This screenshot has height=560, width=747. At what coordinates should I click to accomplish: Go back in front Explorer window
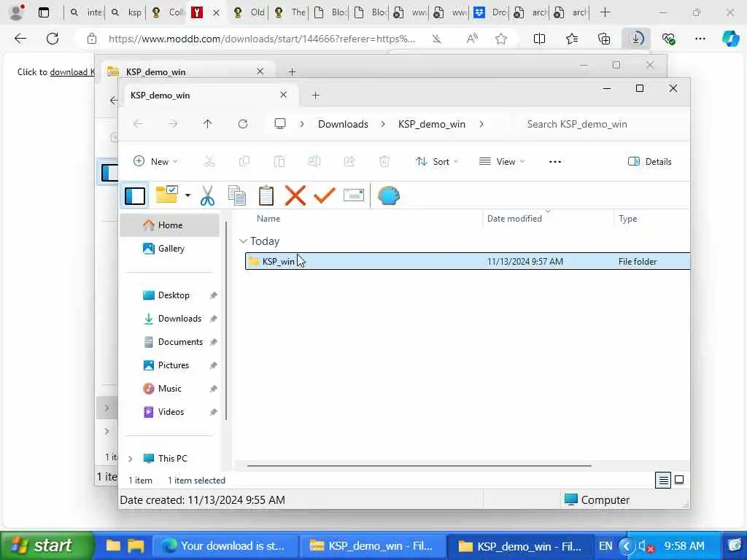138,124
